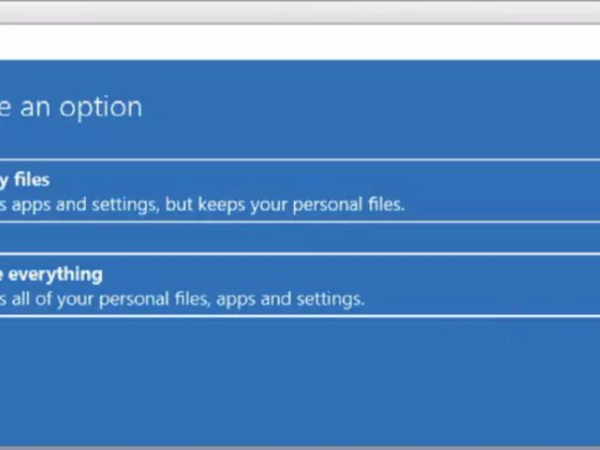This screenshot has height=450, width=600.
Task: Click the 'an option' heading text
Action: coord(72,107)
